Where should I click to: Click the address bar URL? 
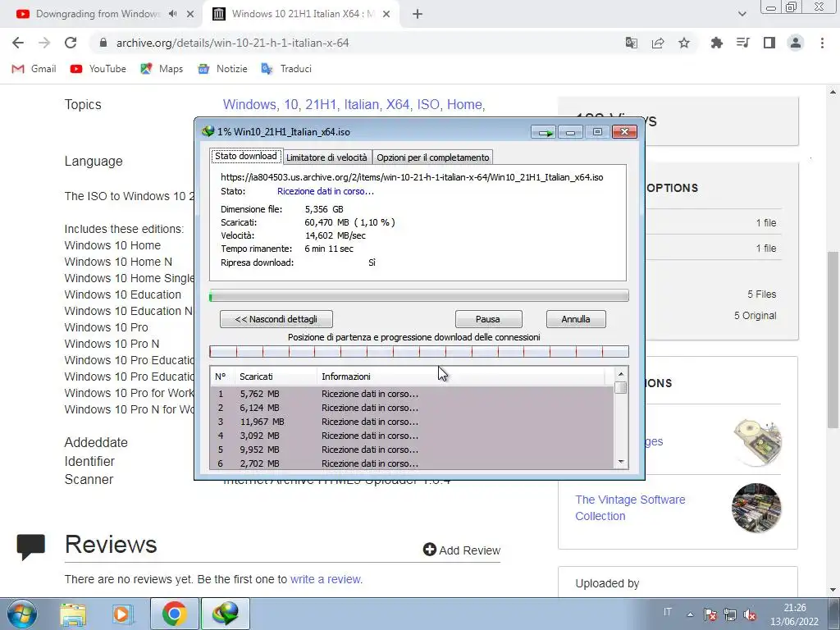pos(232,43)
